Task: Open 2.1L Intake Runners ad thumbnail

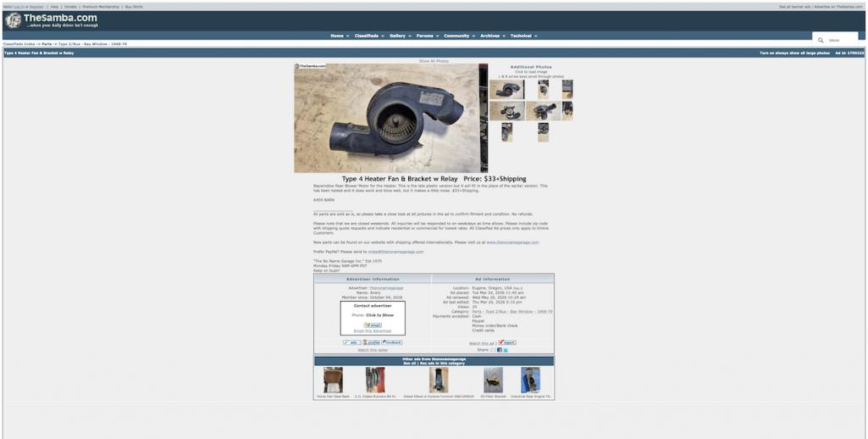Action: click(x=375, y=380)
